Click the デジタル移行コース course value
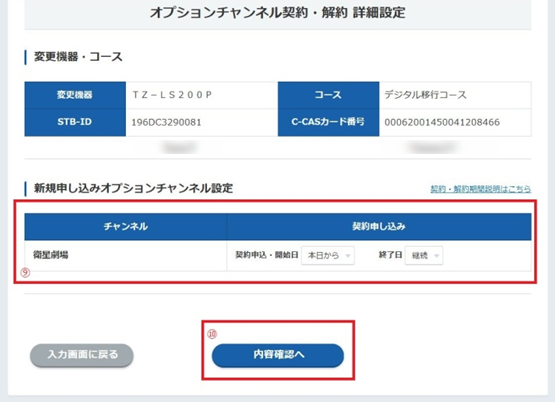 pos(425,95)
